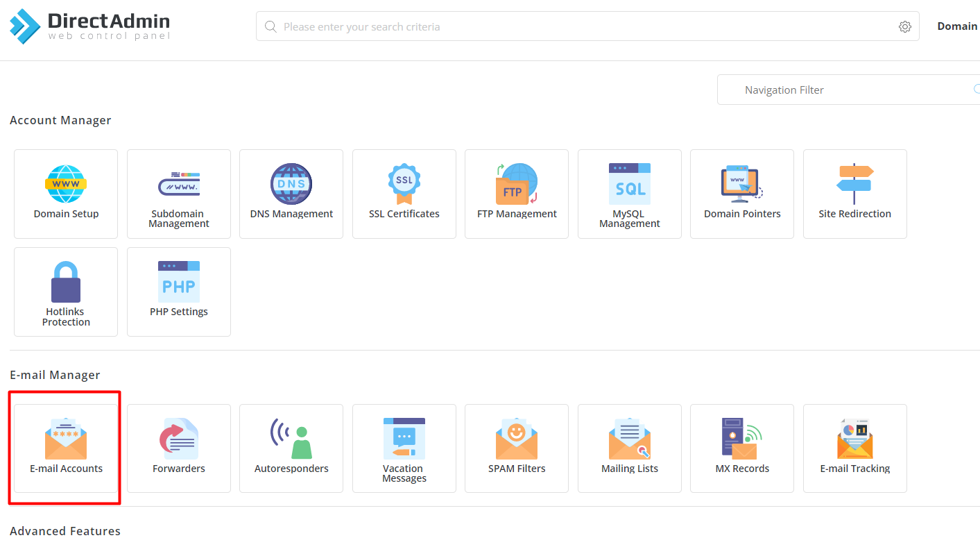Open PHP Settings

pos(178,292)
